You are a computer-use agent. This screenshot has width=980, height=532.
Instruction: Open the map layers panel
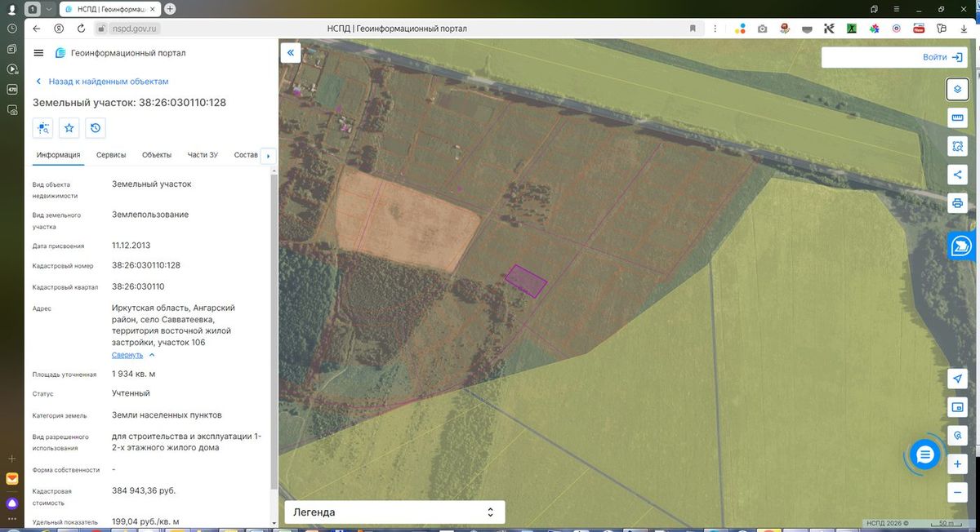pyautogui.click(x=957, y=89)
